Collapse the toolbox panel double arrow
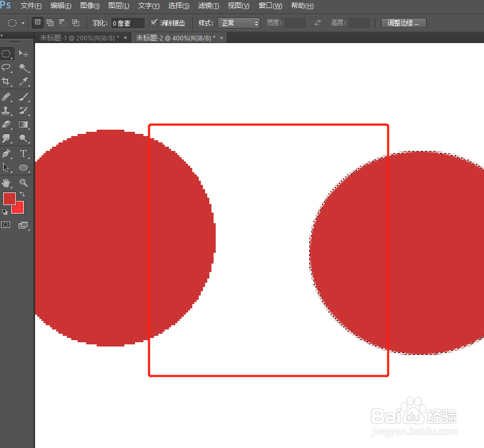This screenshot has height=448, width=484. (2, 36)
